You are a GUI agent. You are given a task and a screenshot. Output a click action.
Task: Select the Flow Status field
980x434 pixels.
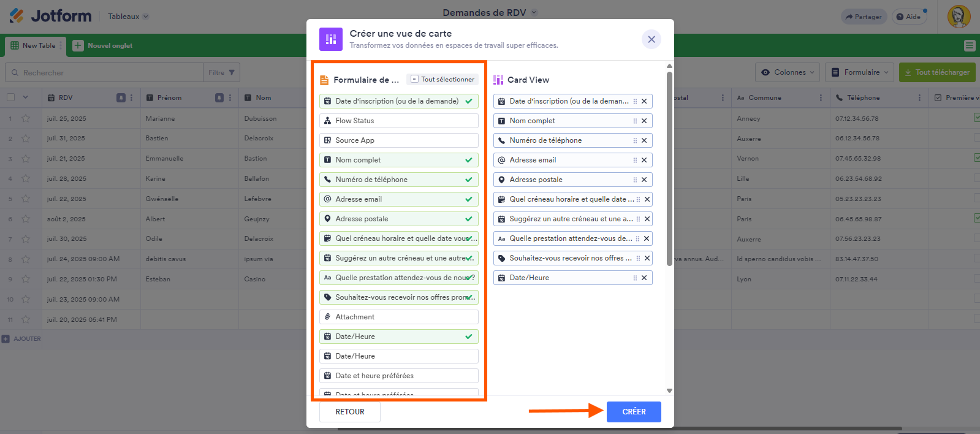pyautogui.click(x=398, y=121)
